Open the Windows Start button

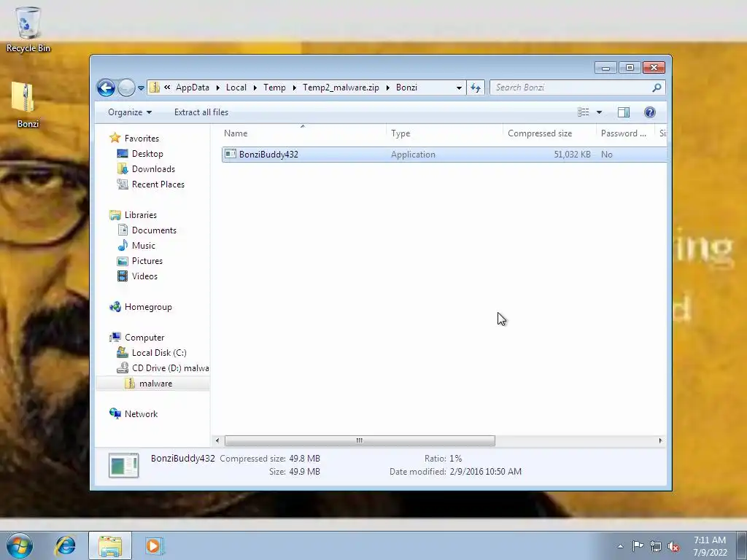[x=20, y=545]
